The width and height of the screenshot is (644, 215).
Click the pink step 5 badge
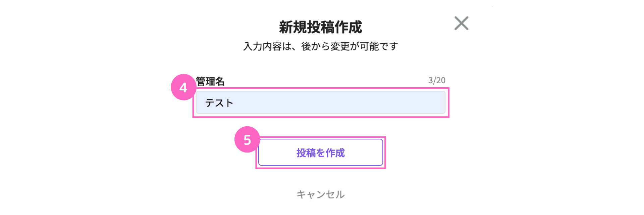[x=247, y=140]
